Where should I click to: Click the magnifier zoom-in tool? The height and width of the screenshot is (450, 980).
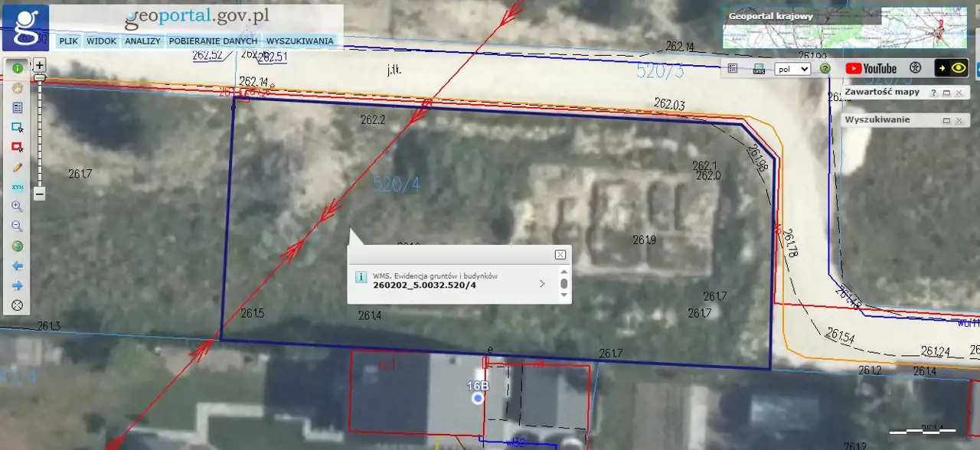[17, 207]
